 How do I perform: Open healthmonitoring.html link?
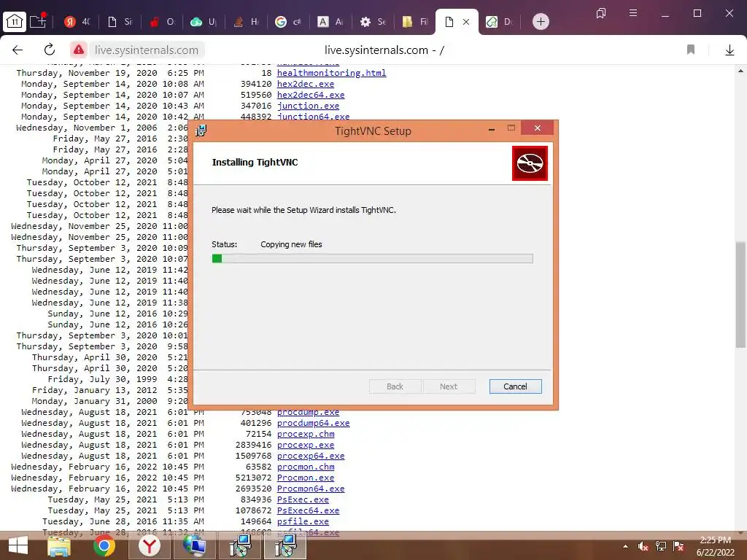point(332,73)
